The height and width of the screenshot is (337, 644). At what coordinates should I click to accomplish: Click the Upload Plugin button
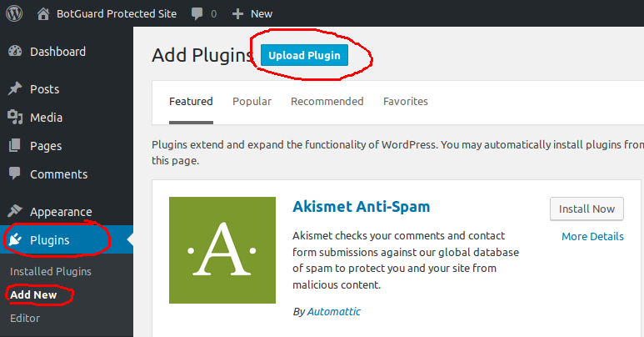pyautogui.click(x=304, y=55)
